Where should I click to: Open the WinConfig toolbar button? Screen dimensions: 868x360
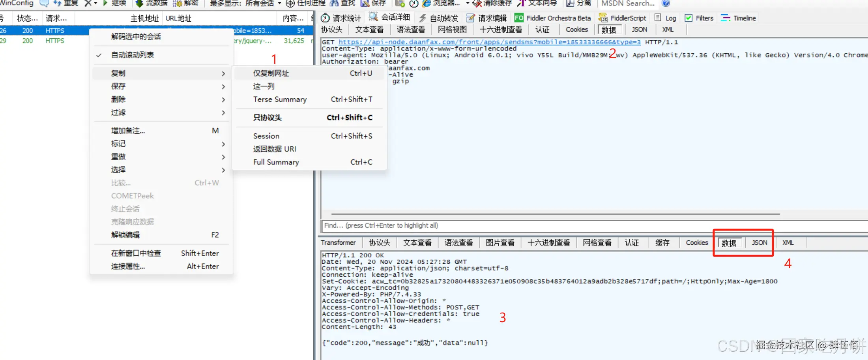(17, 3)
